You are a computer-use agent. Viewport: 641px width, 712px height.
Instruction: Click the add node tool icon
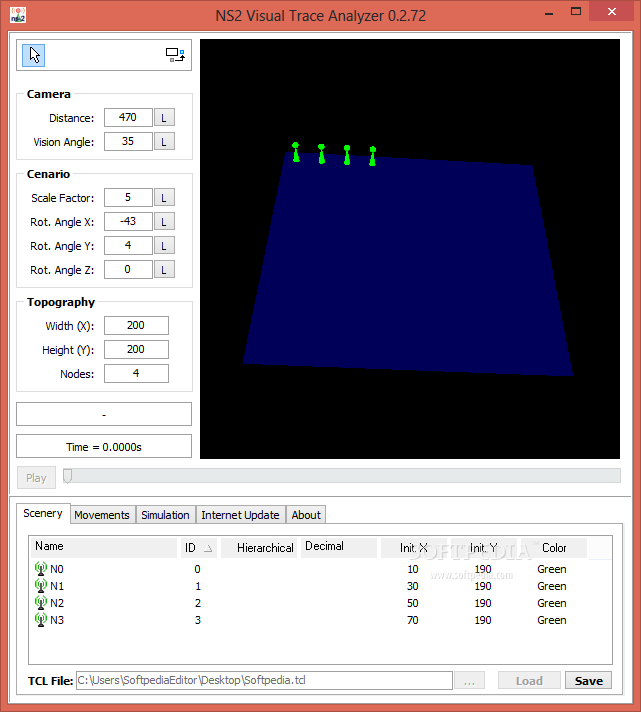pos(175,55)
